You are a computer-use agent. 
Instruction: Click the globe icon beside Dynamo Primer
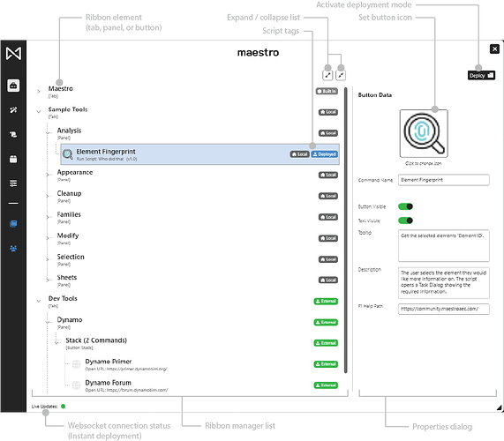click(x=77, y=364)
